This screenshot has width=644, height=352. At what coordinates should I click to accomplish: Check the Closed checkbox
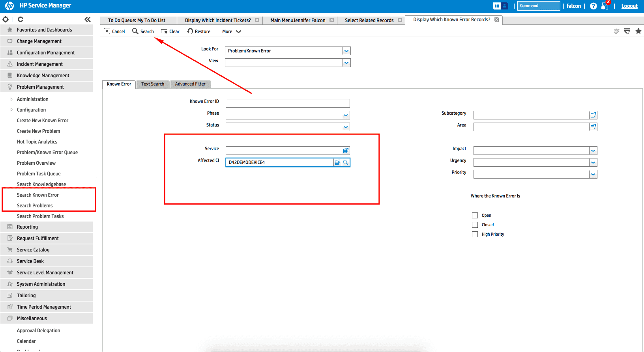point(475,225)
